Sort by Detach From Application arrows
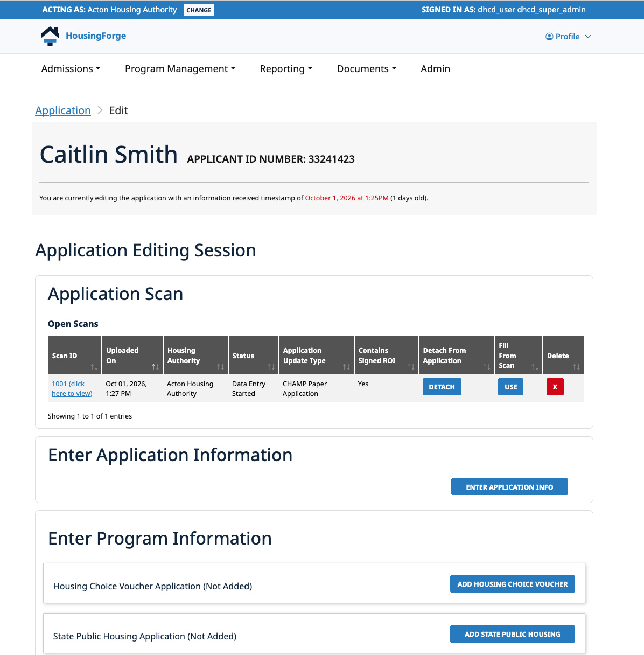The height and width of the screenshot is (655, 644). [x=487, y=367]
